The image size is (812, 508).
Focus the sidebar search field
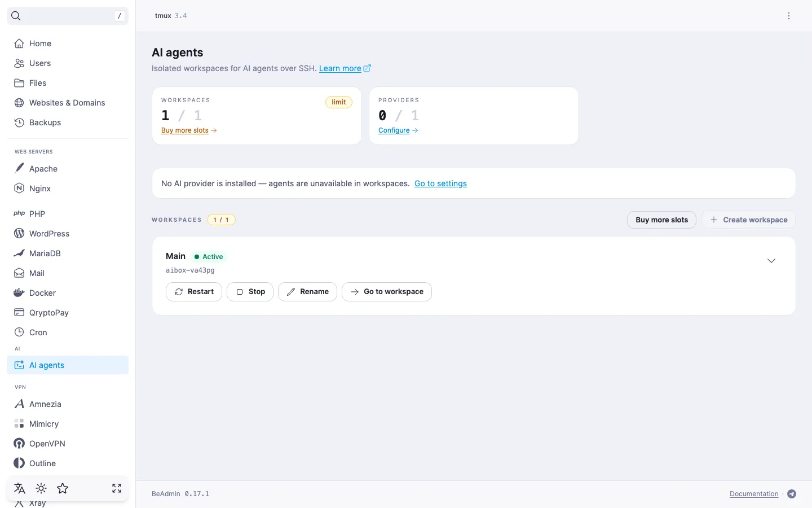(68, 16)
